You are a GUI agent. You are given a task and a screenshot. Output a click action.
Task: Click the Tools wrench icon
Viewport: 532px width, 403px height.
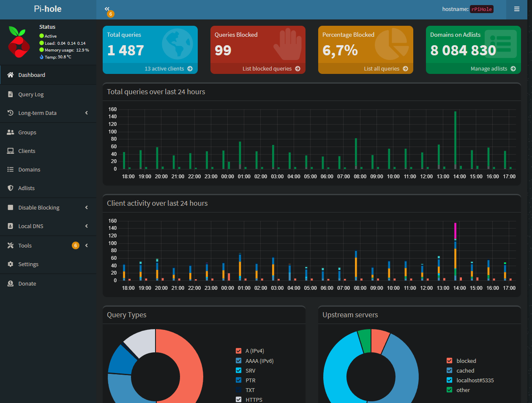[x=11, y=245]
